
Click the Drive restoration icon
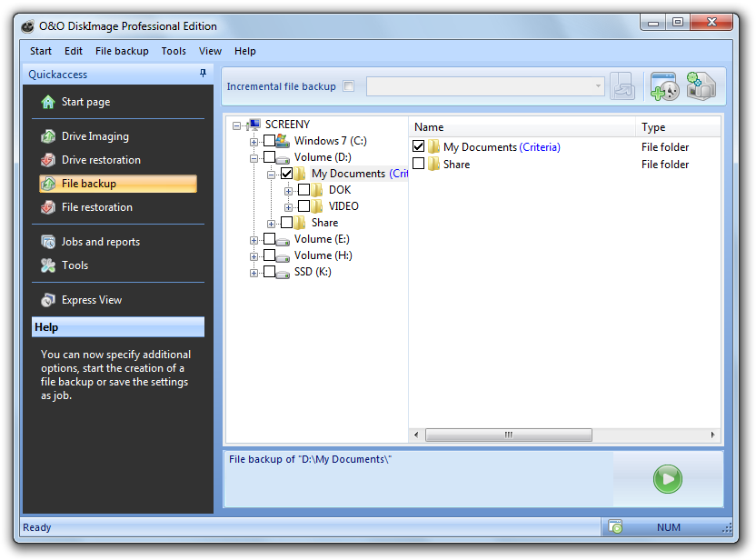click(x=48, y=160)
